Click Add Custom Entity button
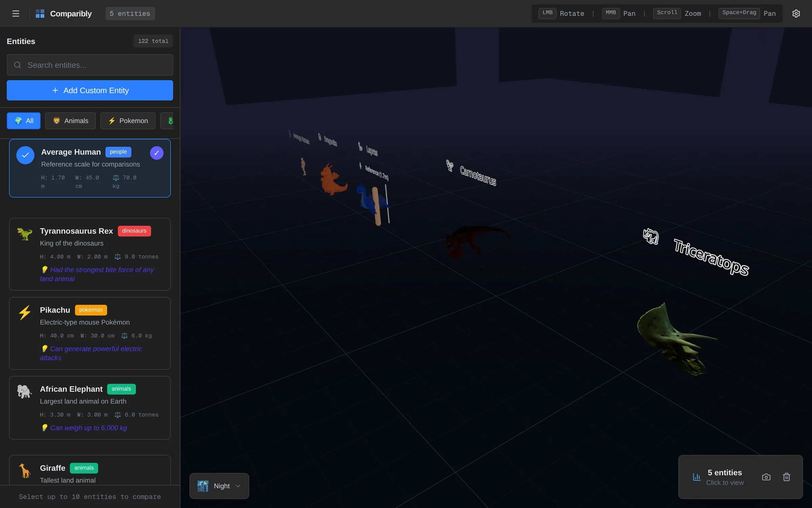Image resolution: width=812 pixels, height=508 pixels. [x=90, y=90]
